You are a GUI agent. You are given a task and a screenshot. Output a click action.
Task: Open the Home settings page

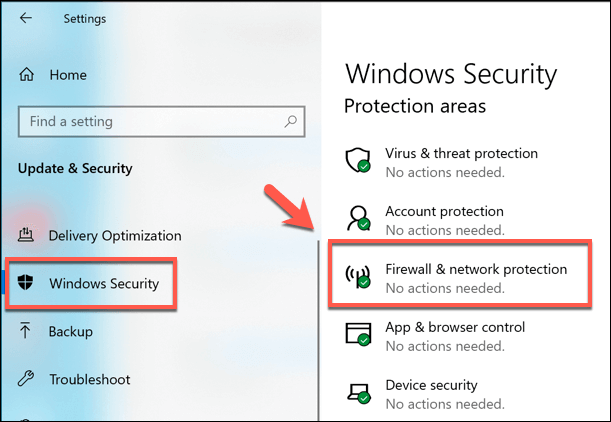[67, 74]
